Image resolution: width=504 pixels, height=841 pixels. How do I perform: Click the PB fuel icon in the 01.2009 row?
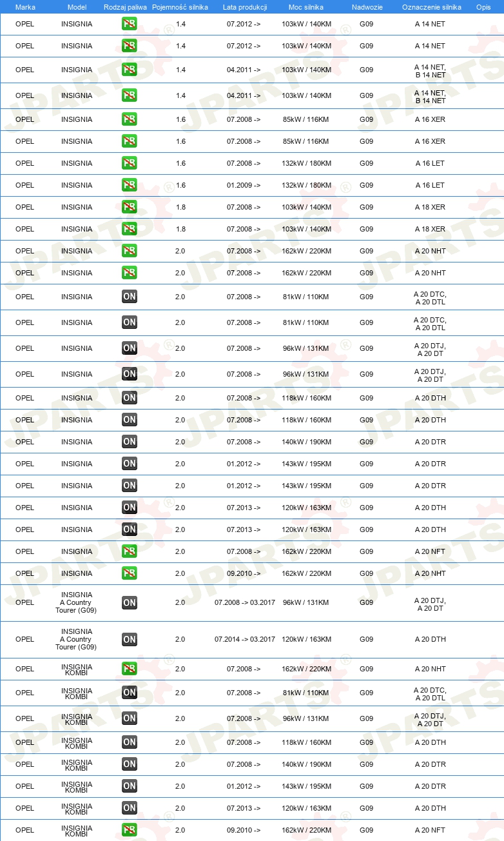(130, 185)
